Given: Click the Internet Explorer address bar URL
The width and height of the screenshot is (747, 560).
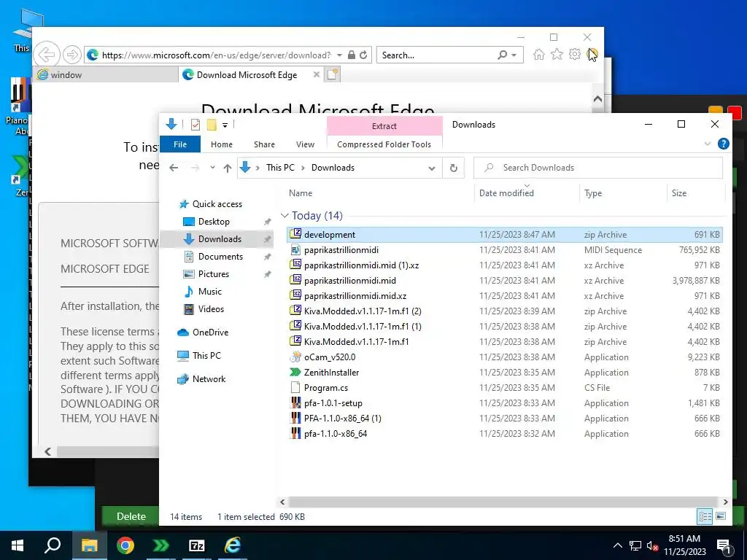Looking at the screenshot, I should coord(216,55).
